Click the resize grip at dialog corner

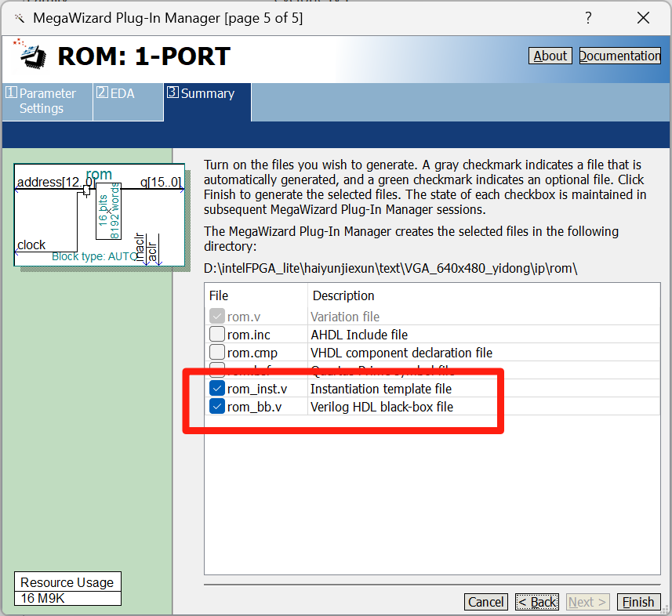pos(667,611)
